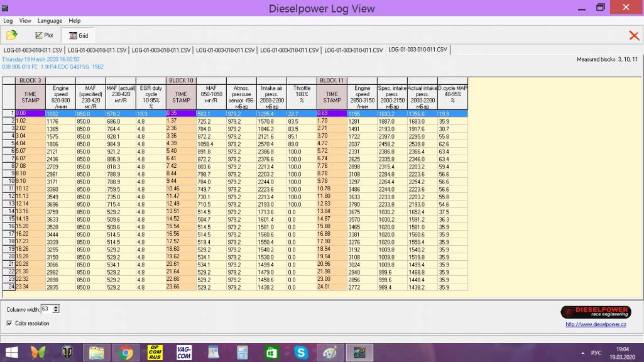Launch VAG-COM from the taskbar
The width and height of the screenshot is (644, 362).
pyautogui.click(x=183, y=353)
